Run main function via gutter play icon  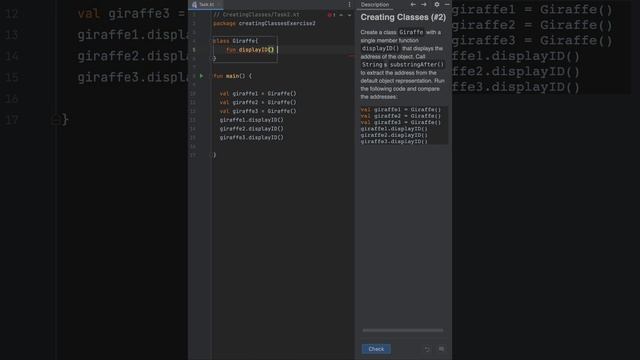201,76
